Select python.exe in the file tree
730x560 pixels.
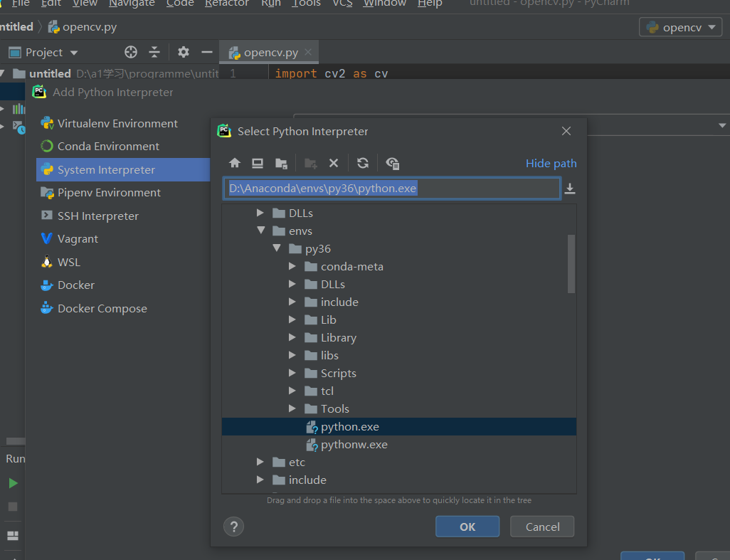[399, 426]
